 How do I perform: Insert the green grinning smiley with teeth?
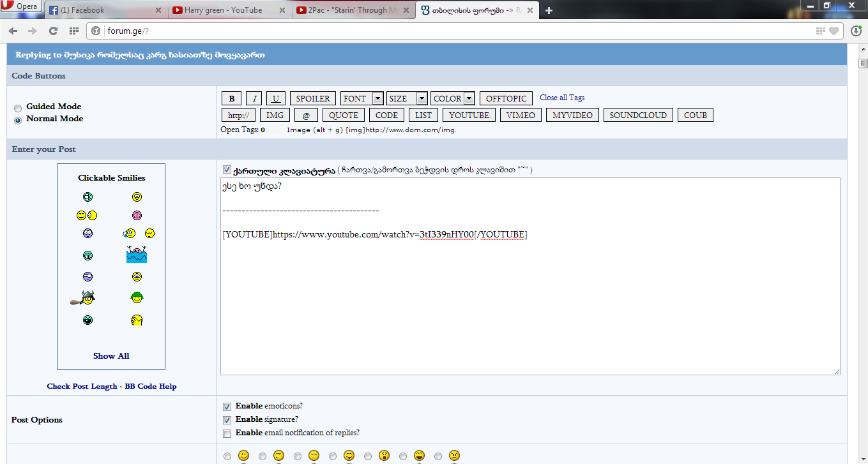click(88, 255)
